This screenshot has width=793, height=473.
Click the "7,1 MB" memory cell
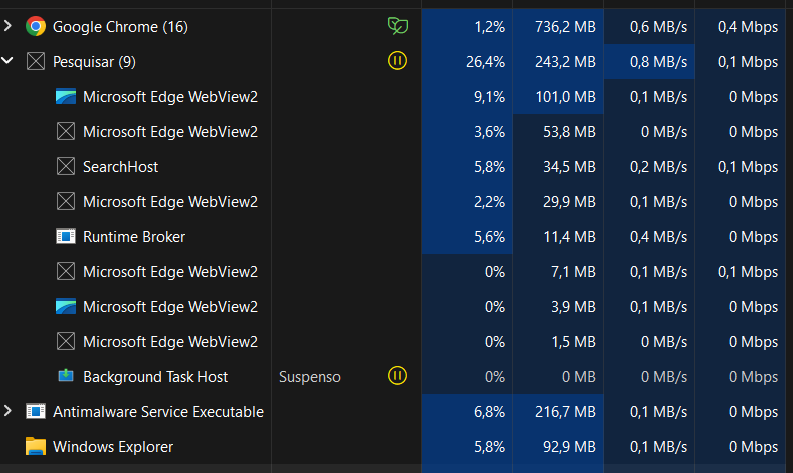pos(558,272)
